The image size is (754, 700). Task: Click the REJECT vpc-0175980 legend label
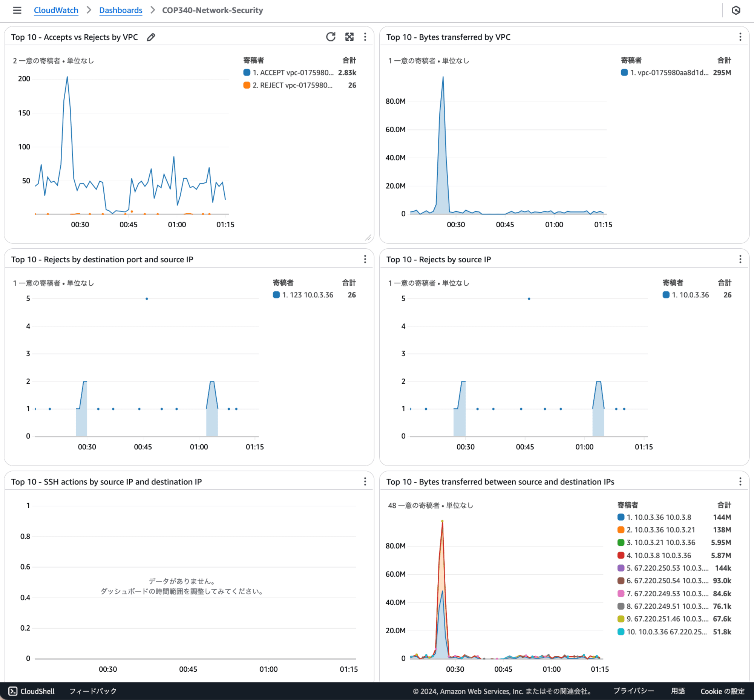pos(293,85)
